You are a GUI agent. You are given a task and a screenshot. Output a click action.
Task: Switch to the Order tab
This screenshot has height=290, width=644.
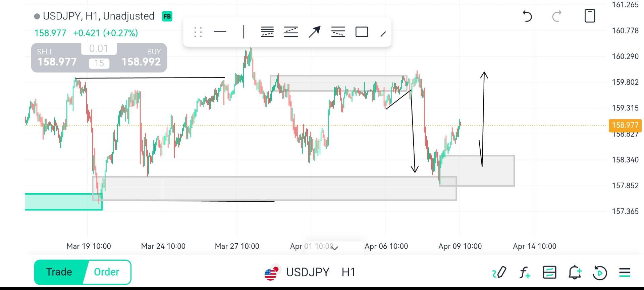point(107,272)
